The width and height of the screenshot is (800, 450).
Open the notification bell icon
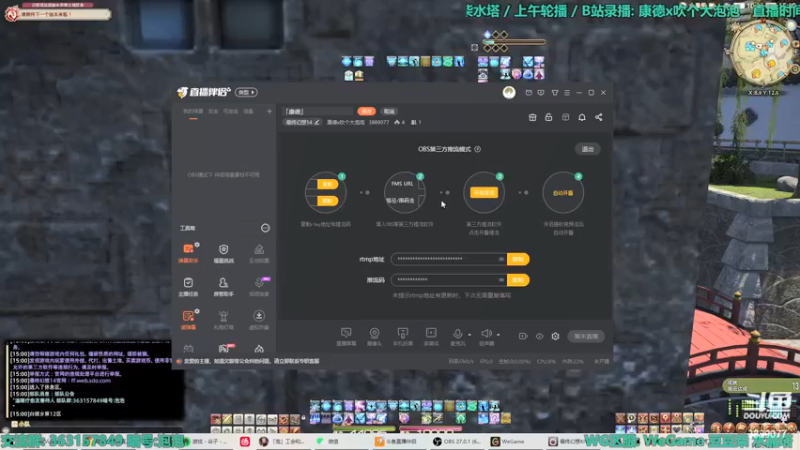pyautogui.click(x=582, y=117)
